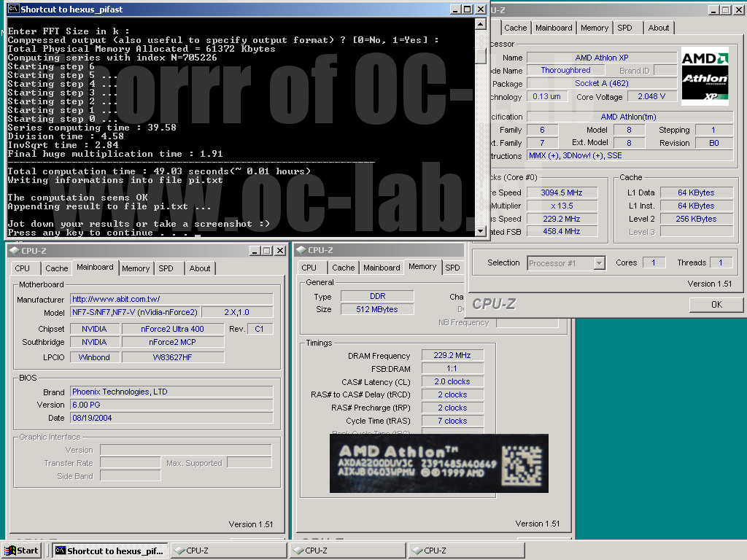This screenshot has height=560, width=747.
Task: Click instructions MMX, 3DNow!, SSE field
Action: coord(630,156)
